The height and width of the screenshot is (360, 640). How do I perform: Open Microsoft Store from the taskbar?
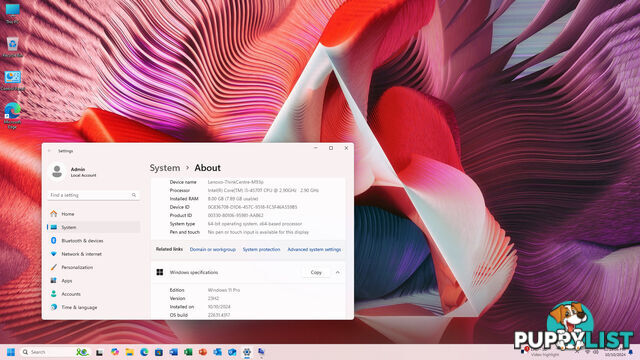pyautogui.click(x=159, y=352)
